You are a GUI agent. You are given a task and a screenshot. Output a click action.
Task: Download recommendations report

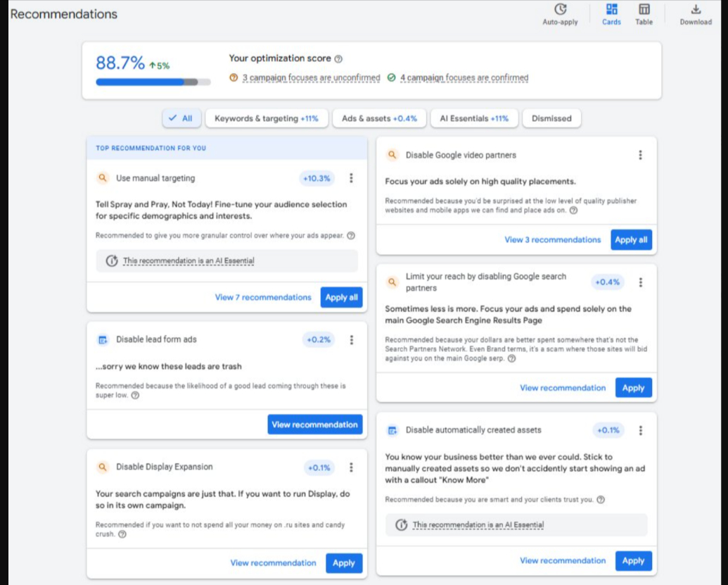[696, 14]
